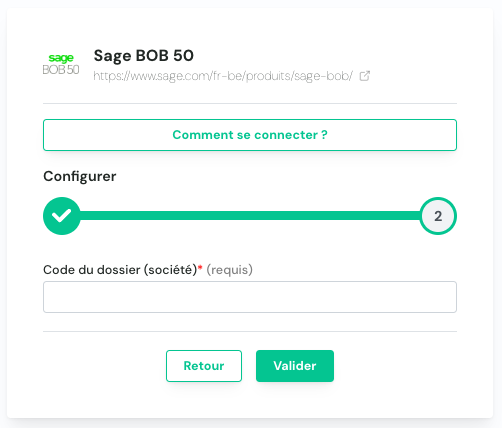Visit the sage.com/fr-be/produits/sage-bob link
The height and width of the screenshot is (428, 502).
(x=223, y=76)
